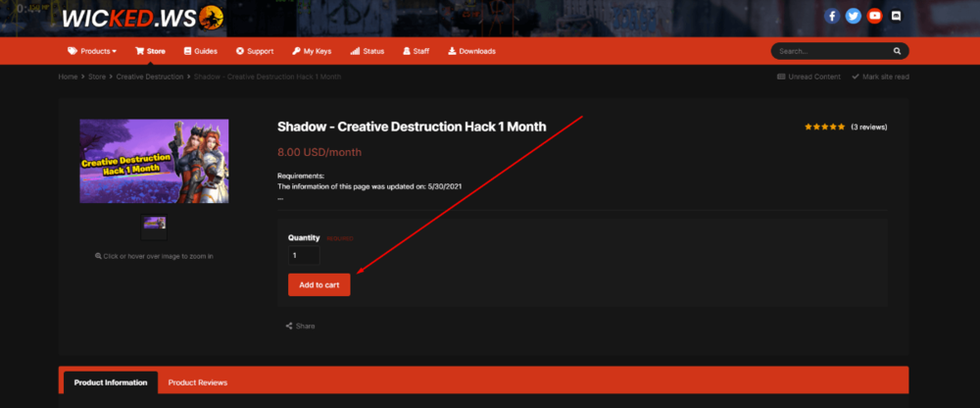Click the Share icon below cart button
Image resolution: width=980 pixels, height=408 pixels.
pos(289,326)
